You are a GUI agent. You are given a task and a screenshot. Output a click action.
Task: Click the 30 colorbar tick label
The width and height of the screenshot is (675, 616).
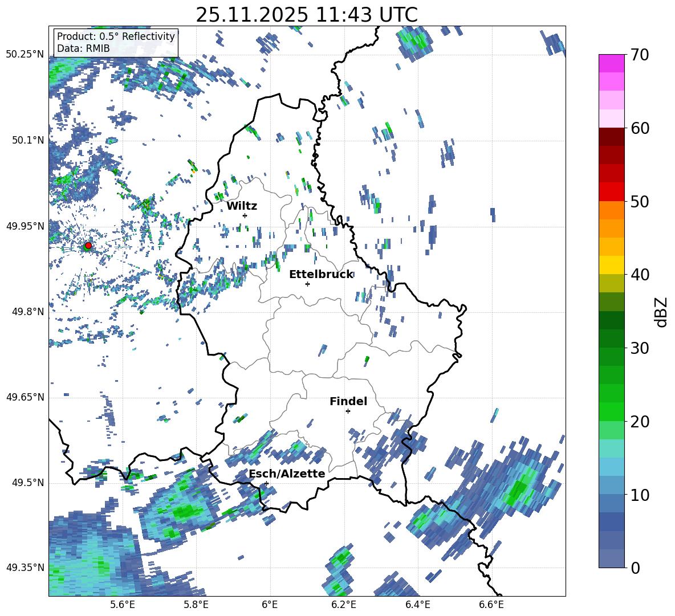coord(640,348)
